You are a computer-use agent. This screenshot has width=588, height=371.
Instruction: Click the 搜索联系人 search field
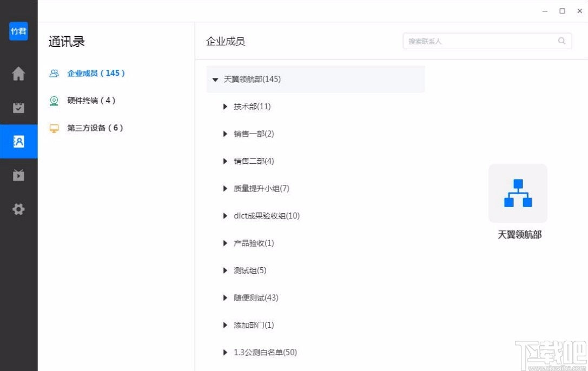coord(479,41)
